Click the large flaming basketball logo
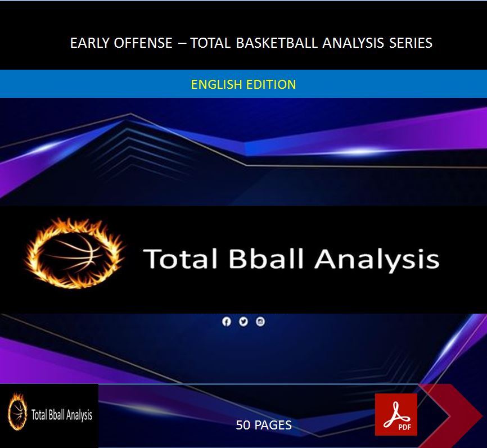This screenshot has width=487, height=448. click(x=75, y=253)
